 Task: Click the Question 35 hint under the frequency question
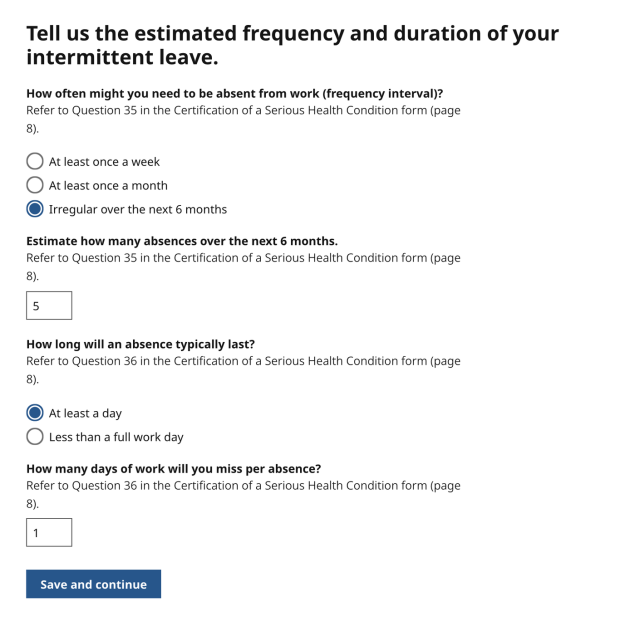243,118
